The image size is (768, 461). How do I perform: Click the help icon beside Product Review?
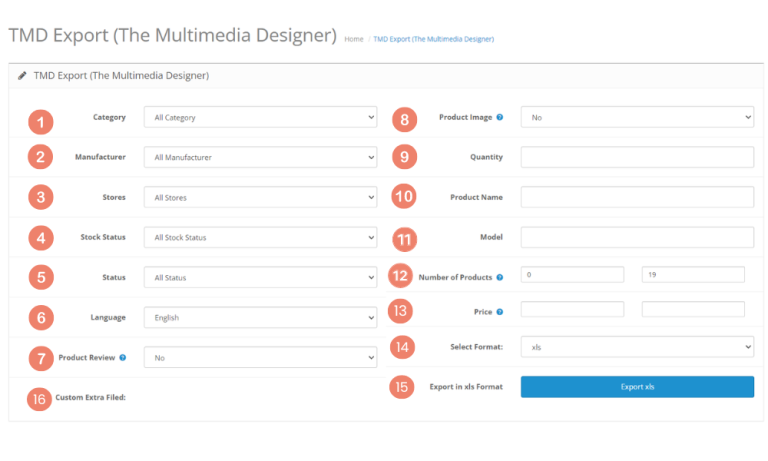click(x=123, y=358)
